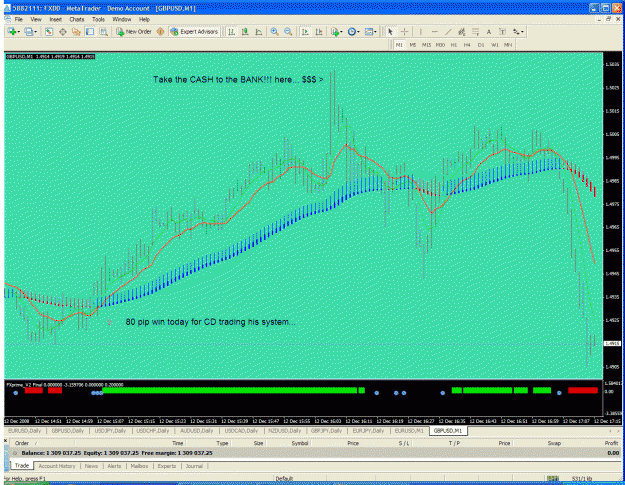Open the File menu
Viewport: 625px width, 485px height.
18,19
